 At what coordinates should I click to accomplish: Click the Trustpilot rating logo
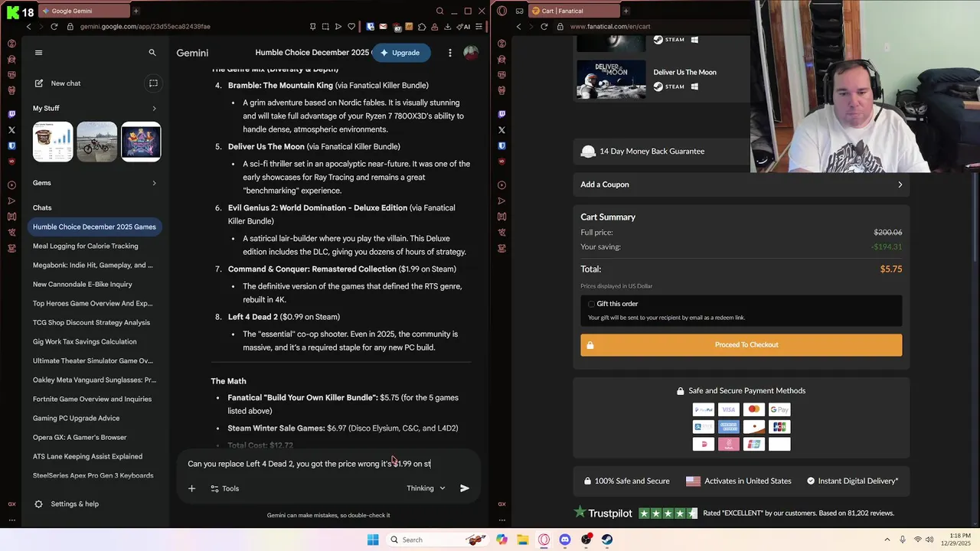605,513
